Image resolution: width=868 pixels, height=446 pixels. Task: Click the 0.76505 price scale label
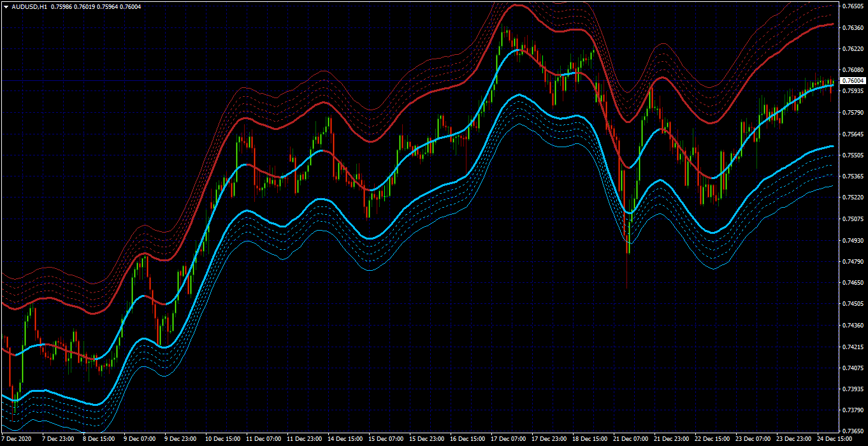click(853, 6)
